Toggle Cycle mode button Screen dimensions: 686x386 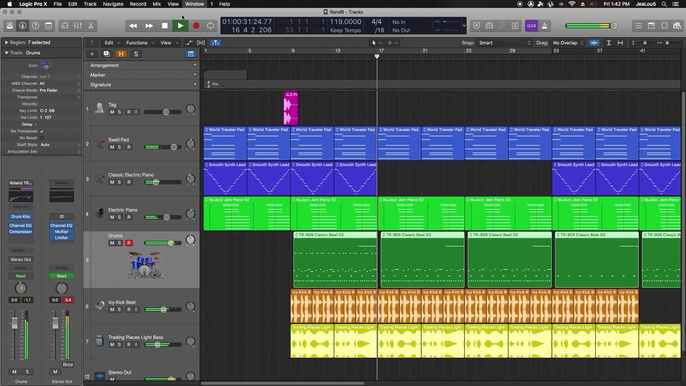[210, 26]
